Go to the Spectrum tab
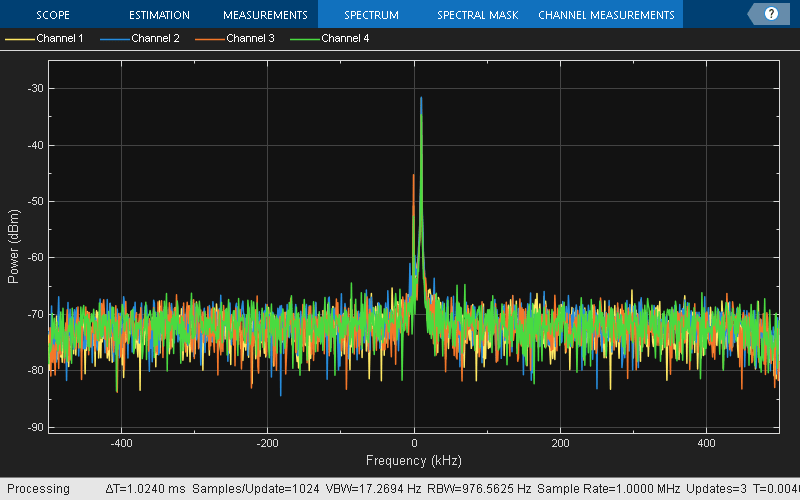 pos(371,15)
